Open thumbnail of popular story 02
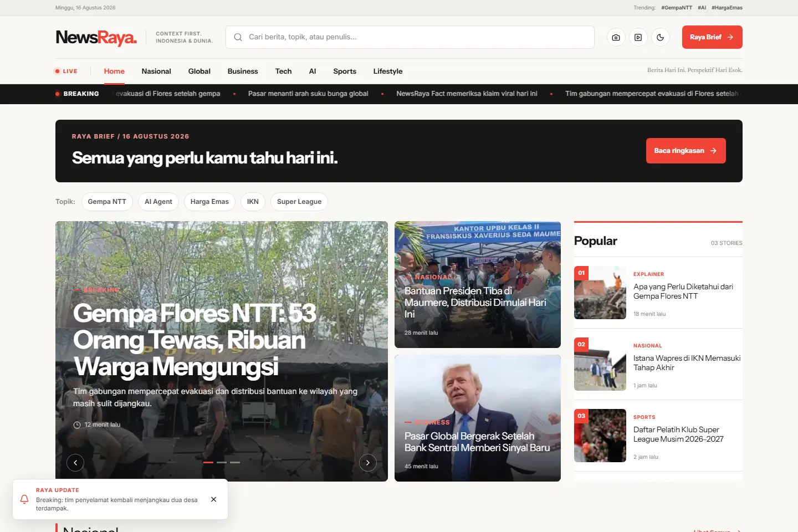This screenshot has width=798, height=532. pyautogui.click(x=600, y=364)
